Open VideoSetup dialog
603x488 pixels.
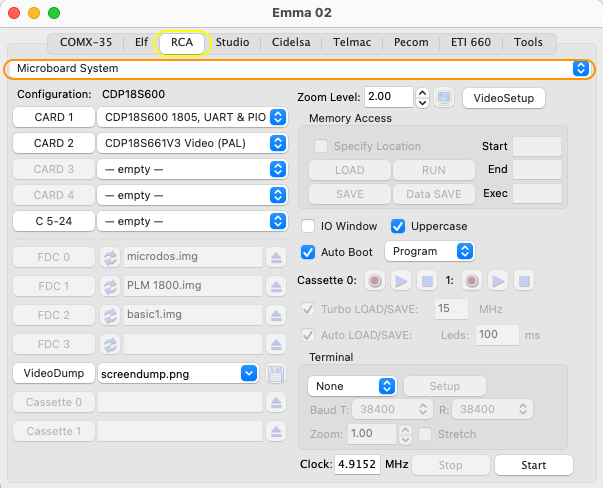(x=504, y=98)
